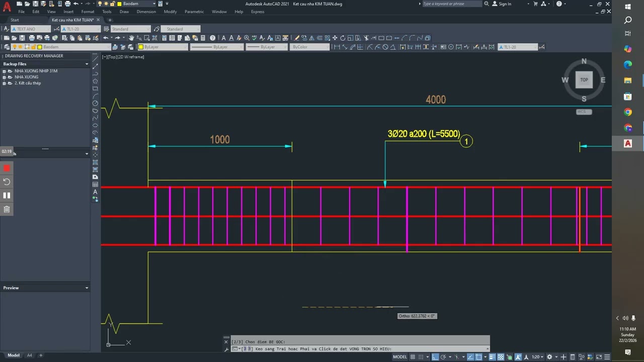This screenshot has height=362, width=644.
Task: Toggle Ortho mode in status bar
Action: point(435,357)
